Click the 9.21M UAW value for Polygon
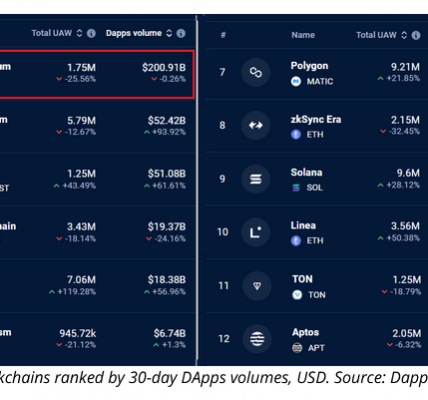Viewport: 428px width, 400px height. click(405, 67)
